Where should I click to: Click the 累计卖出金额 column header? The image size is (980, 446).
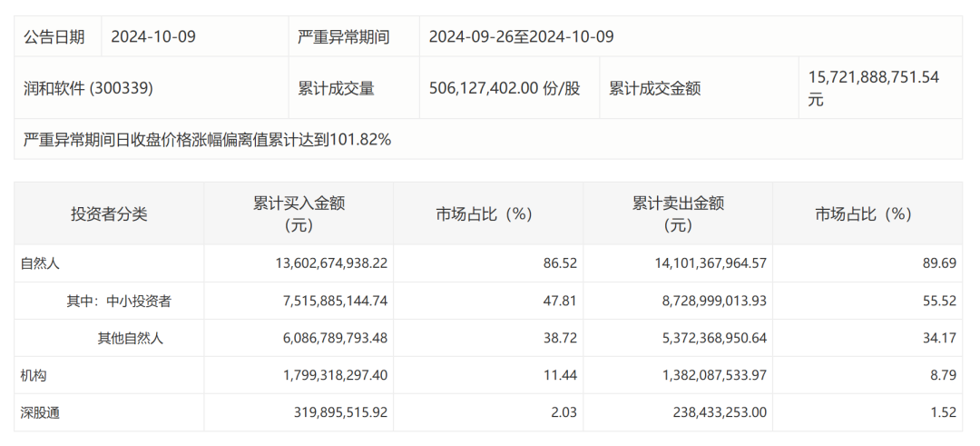click(x=678, y=214)
